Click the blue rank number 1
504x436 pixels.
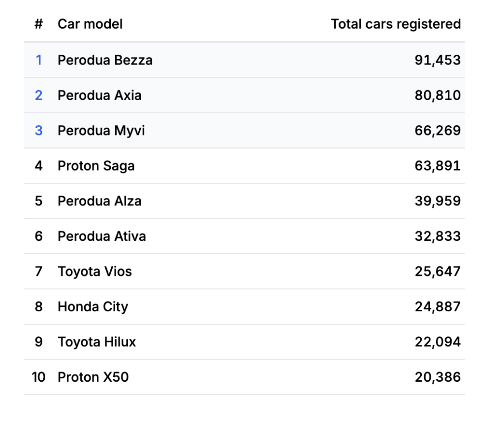(38, 60)
